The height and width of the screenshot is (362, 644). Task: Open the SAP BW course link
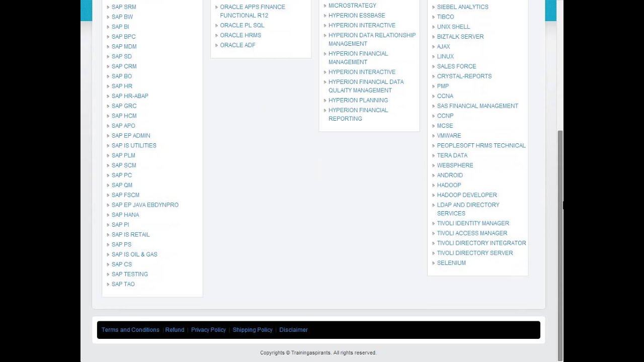(x=122, y=17)
